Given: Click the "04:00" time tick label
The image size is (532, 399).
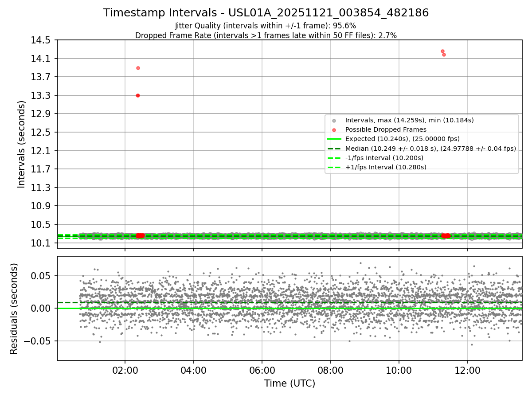Looking at the screenshot, I should coord(193,370).
